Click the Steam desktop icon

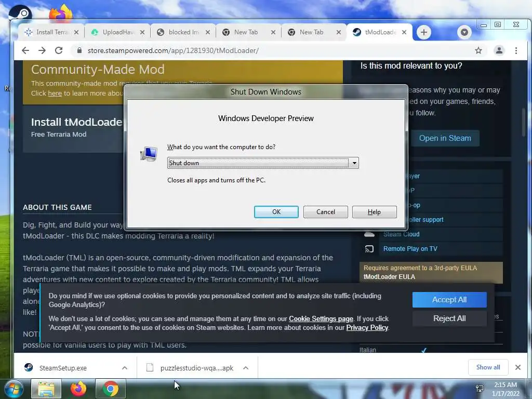[x=20, y=12]
